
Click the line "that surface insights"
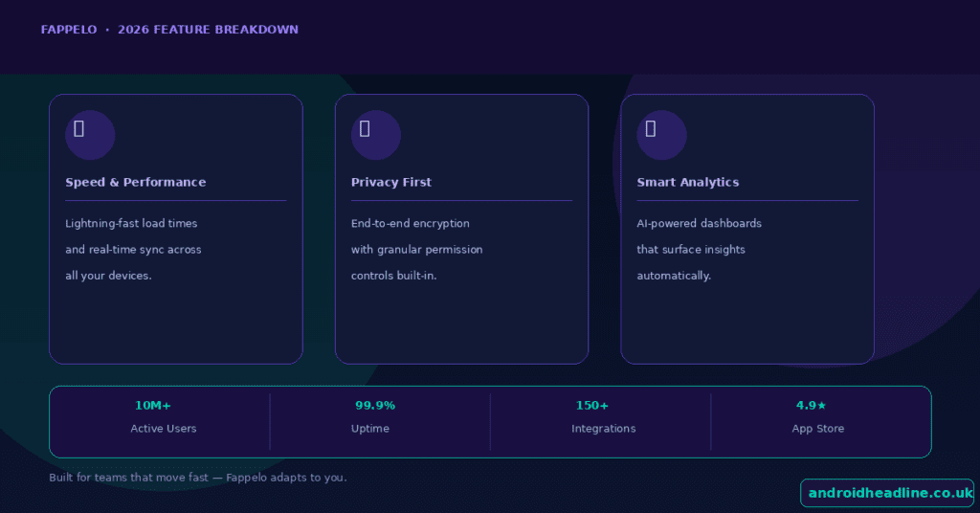coord(691,249)
